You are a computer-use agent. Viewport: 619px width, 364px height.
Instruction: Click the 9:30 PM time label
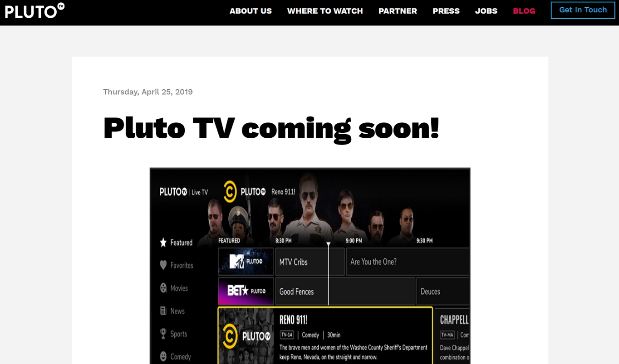tap(424, 241)
